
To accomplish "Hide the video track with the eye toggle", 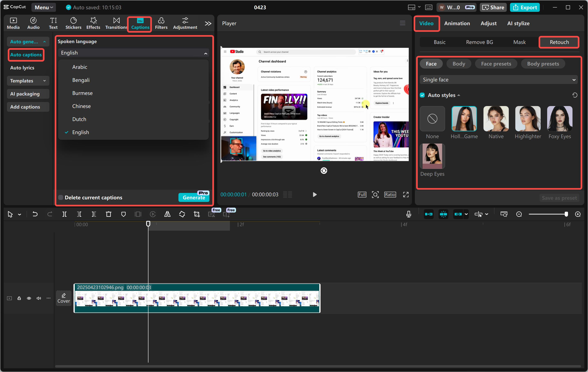I will [x=29, y=298].
